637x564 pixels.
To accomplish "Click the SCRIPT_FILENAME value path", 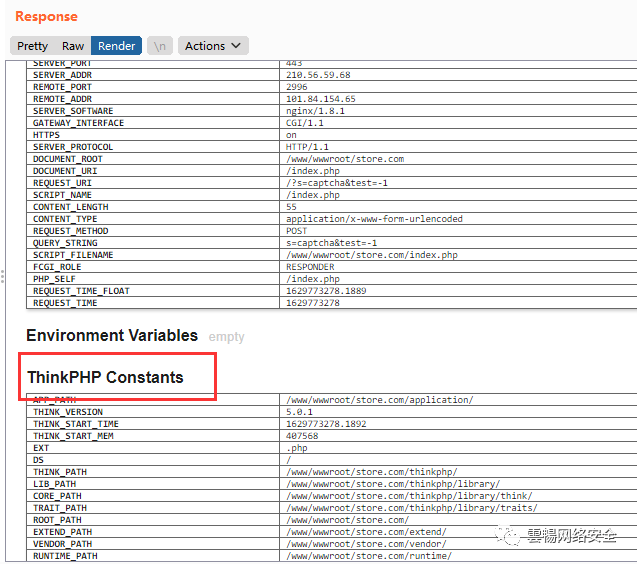I will tap(372, 255).
